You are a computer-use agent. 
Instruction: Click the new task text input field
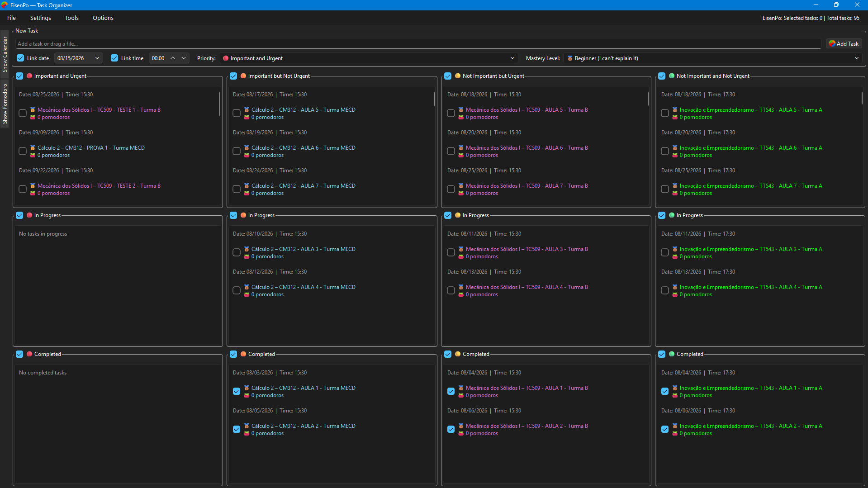(x=418, y=44)
